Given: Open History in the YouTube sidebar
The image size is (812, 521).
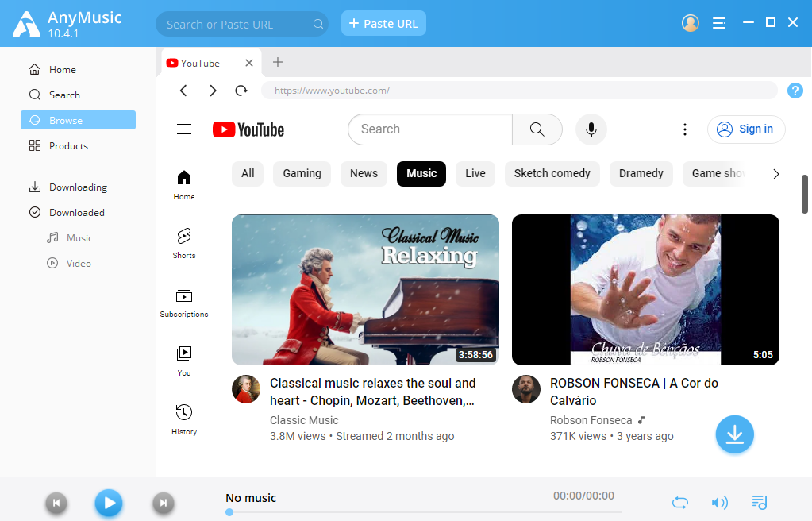Looking at the screenshot, I should pyautogui.click(x=184, y=420).
